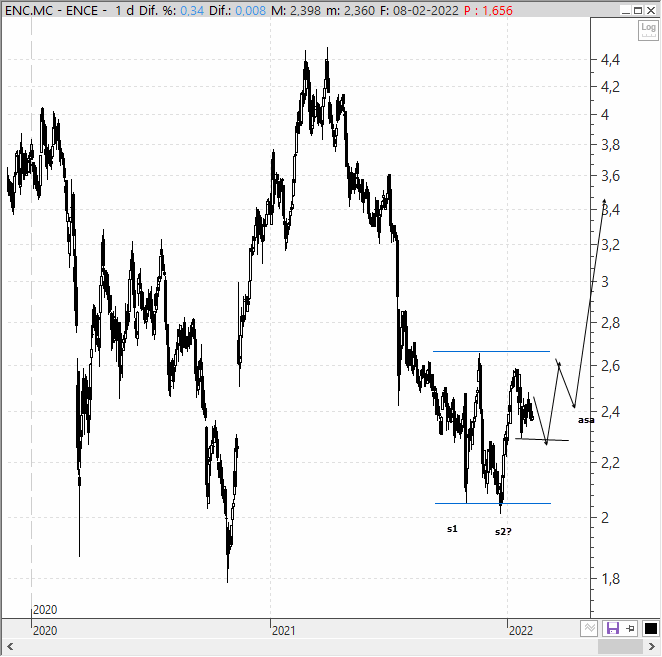Image resolution: width=662 pixels, height=657 pixels.
Task: Click the 'ENC.MC - ENCE' title text
Action: tap(52, 11)
